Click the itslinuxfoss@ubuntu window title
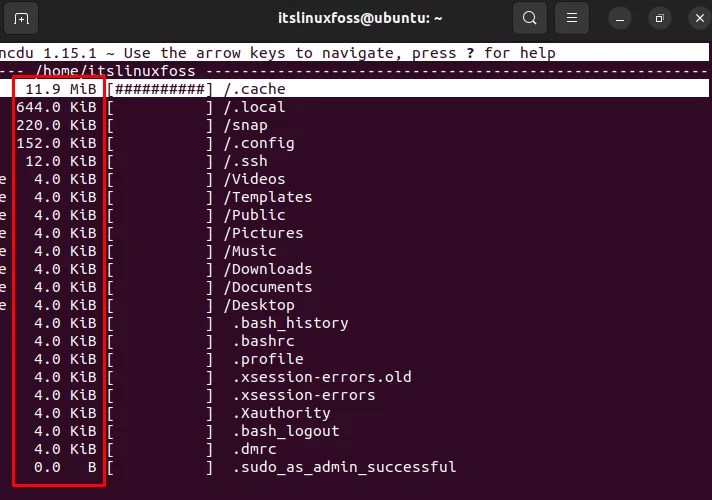This screenshot has height=500, width=712. point(360,18)
